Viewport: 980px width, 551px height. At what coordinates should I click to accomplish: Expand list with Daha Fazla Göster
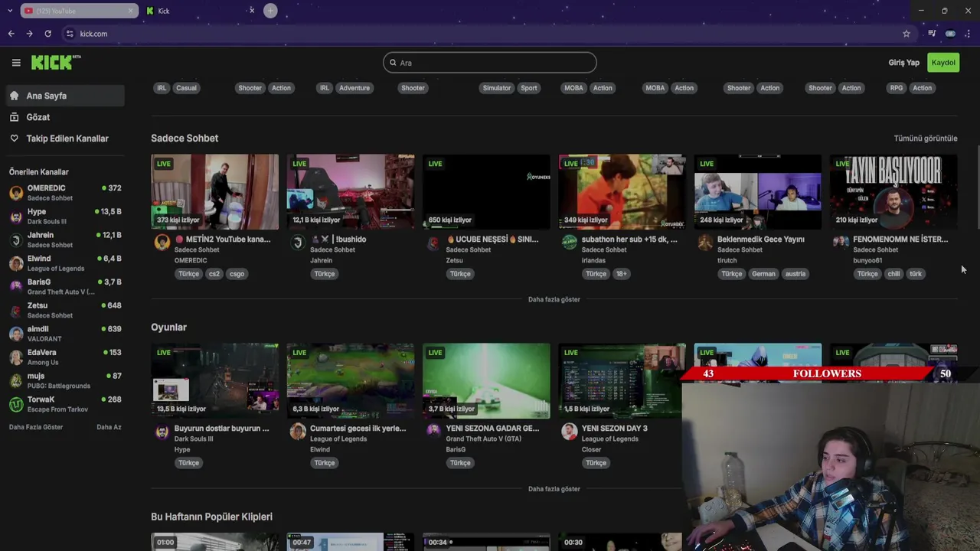pyautogui.click(x=36, y=427)
